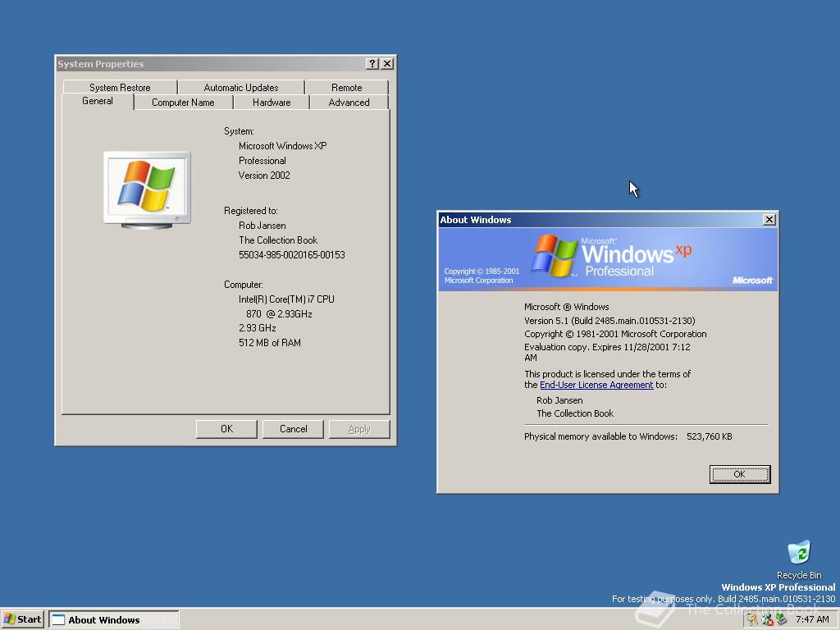Image resolution: width=840 pixels, height=630 pixels.
Task: Click the About Windows taskbar window icon
Action: tap(58, 620)
